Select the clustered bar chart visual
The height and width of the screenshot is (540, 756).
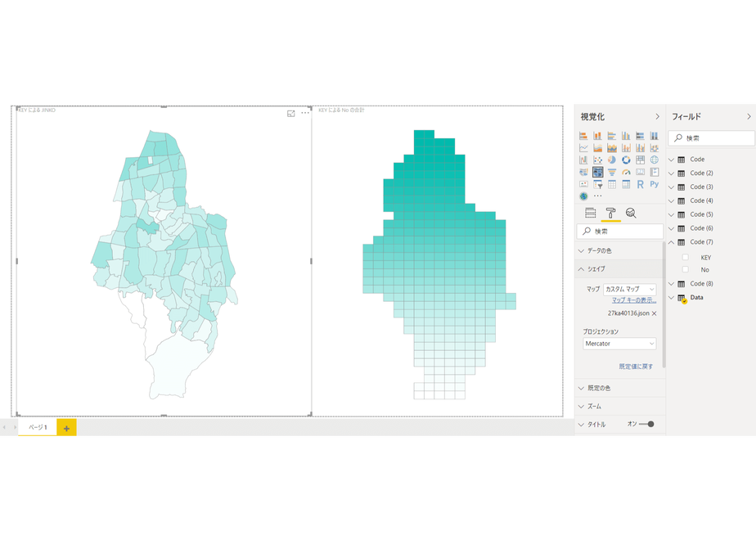pos(612,136)
